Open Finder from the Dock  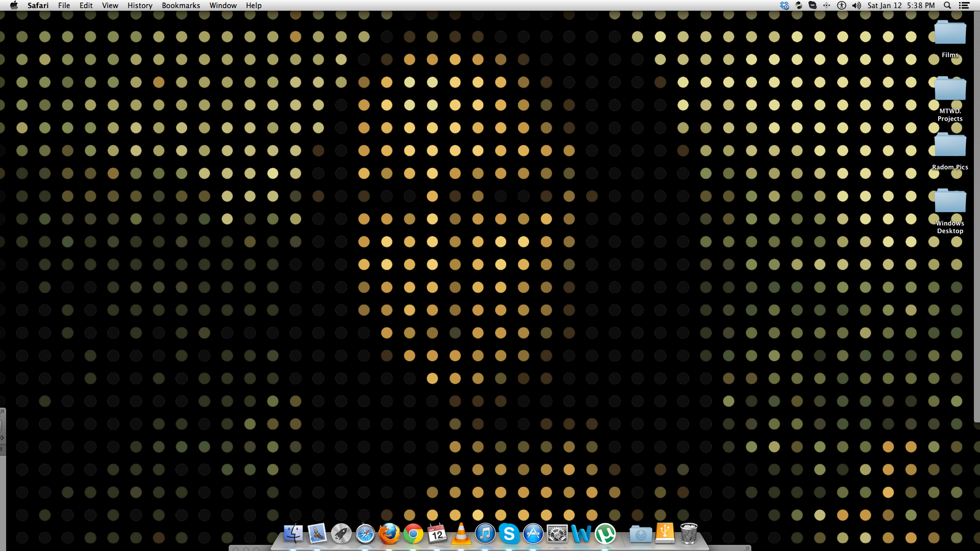pos(293,534)
